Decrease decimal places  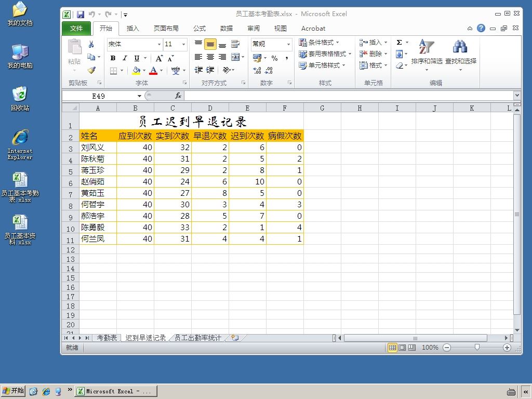coord(269,70)
